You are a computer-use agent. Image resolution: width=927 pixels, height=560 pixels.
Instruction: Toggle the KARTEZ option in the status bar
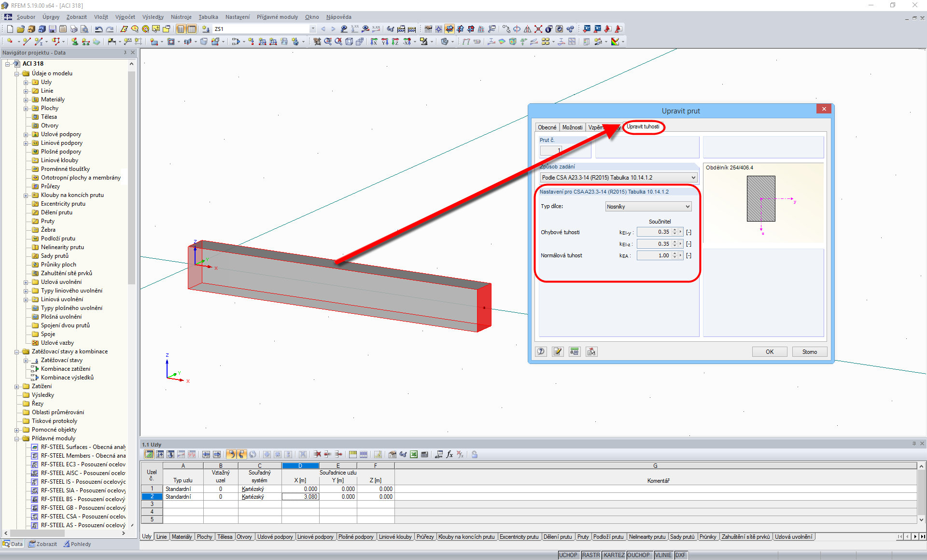(x=614, y=555)
